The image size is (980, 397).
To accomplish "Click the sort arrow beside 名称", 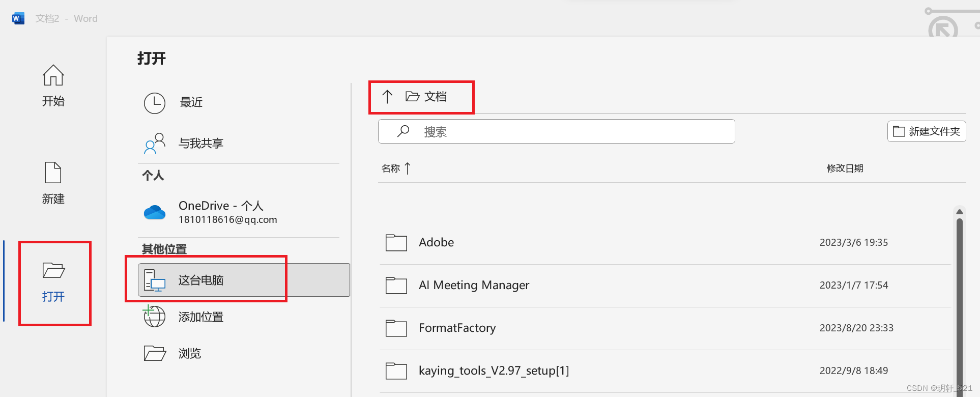I will pyautogui.click(x=408, y=168).
